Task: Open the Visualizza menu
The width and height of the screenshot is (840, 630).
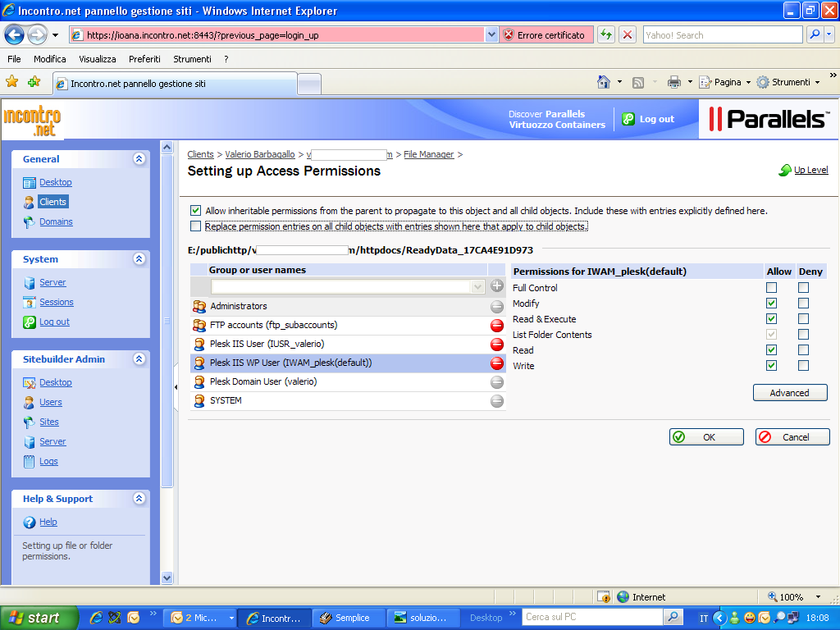Action: (98, 59)
